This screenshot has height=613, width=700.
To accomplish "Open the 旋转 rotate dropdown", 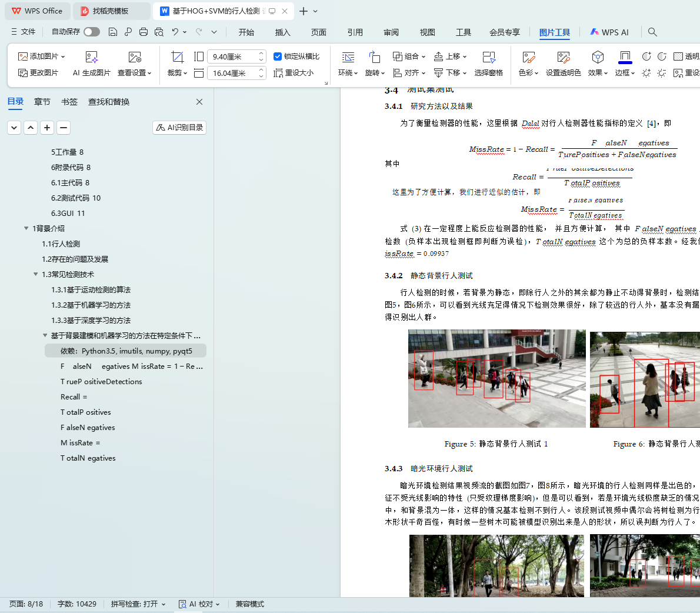I will (x=374, y=73).
